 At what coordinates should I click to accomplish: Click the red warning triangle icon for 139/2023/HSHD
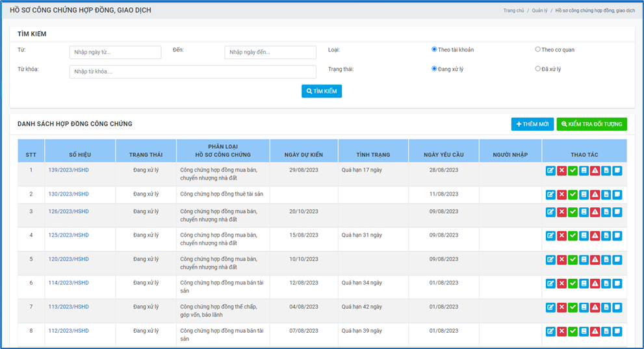[x=595, y=170]
